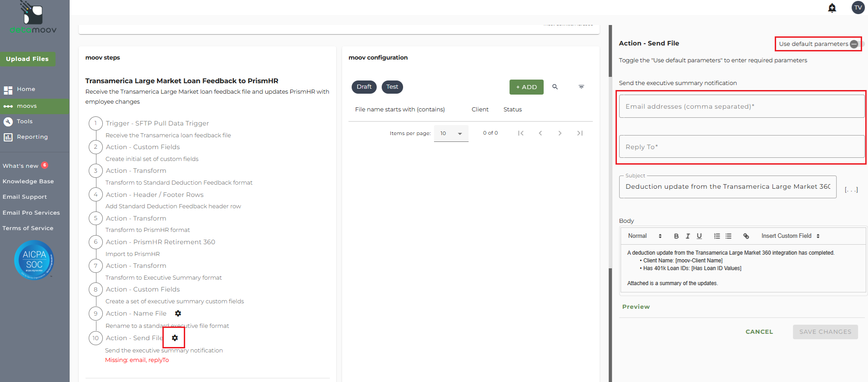Open moovs in the sidebar
The height and width of the screenshot is (382, 868).
(35, 106)
